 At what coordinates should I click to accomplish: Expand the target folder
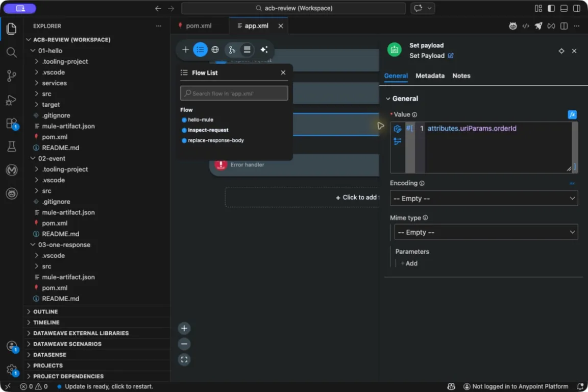click(36, 105)
